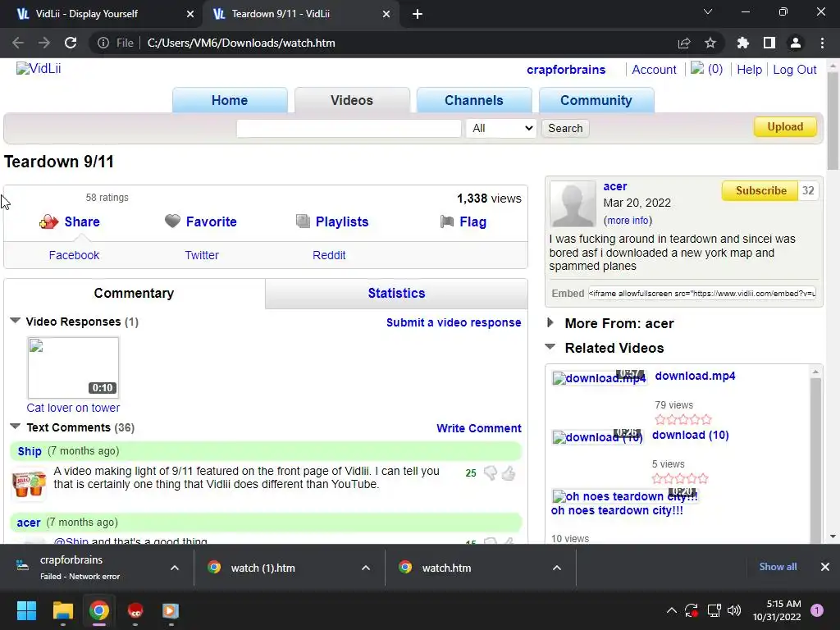This screenshot has width=840, height=630.
Task: Switch to VidLii - Display Yourself browser tab
Action: click(101, 14)
